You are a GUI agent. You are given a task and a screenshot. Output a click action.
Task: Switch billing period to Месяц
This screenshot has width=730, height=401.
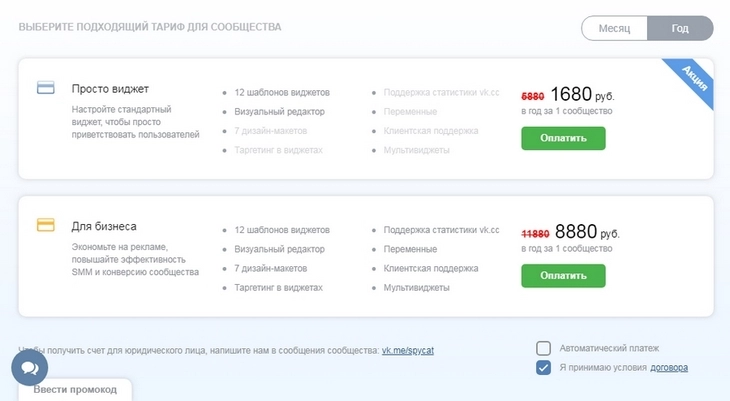pos(614,28)
